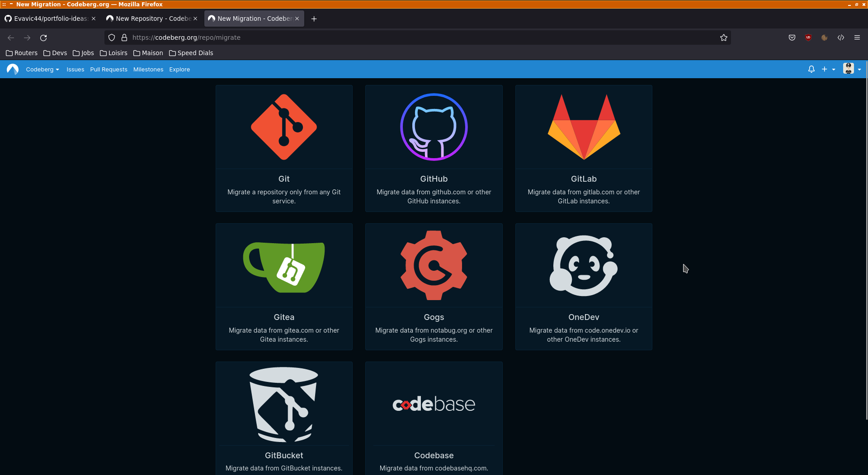Open the Jobs bookmarks folder
Viewport: 868px width, 475px height.
click(83, 53)
